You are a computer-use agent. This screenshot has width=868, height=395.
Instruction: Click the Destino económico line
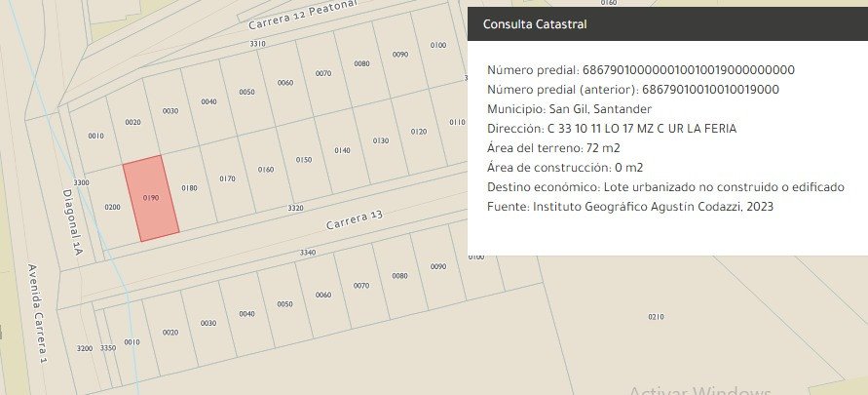coord(666,187)
